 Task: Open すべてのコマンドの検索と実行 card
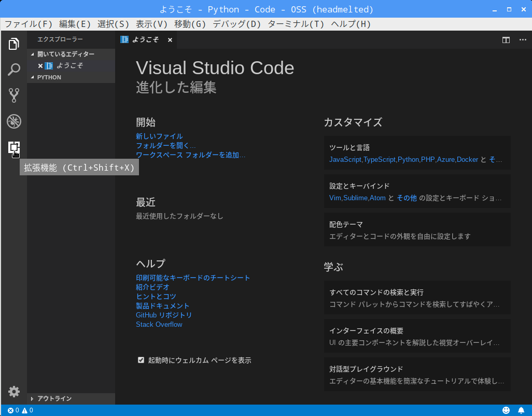tap(417, 298)
